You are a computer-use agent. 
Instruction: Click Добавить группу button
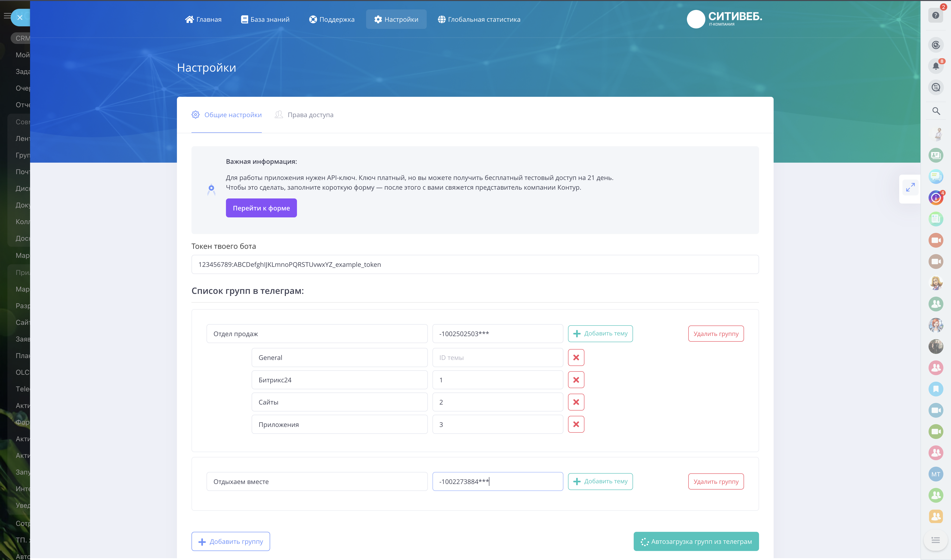click(x=230, y=541)
